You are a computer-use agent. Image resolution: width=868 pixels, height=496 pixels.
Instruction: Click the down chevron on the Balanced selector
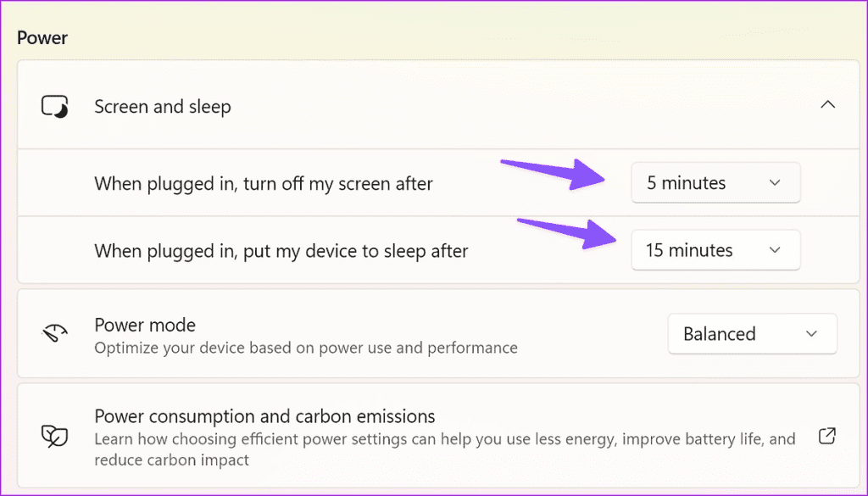pos(811,333)
